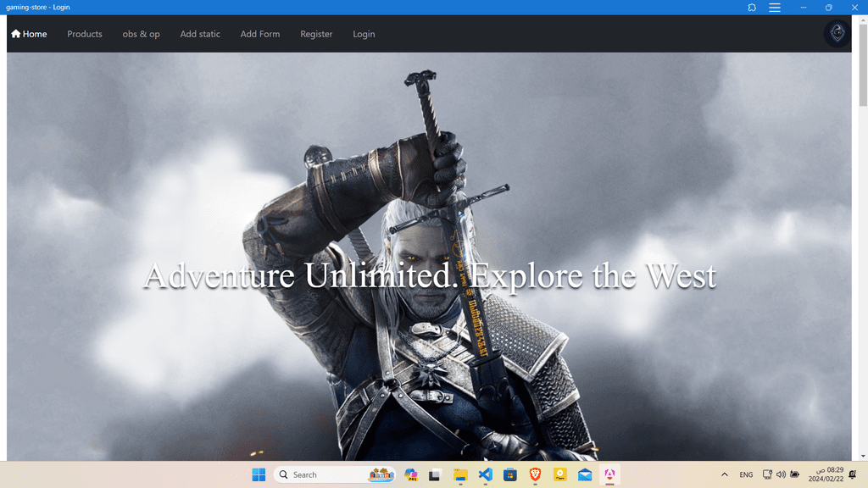The width and height of the screenshot is (868, 488).
Task: Open the Add static page
Action: [200, 34]
